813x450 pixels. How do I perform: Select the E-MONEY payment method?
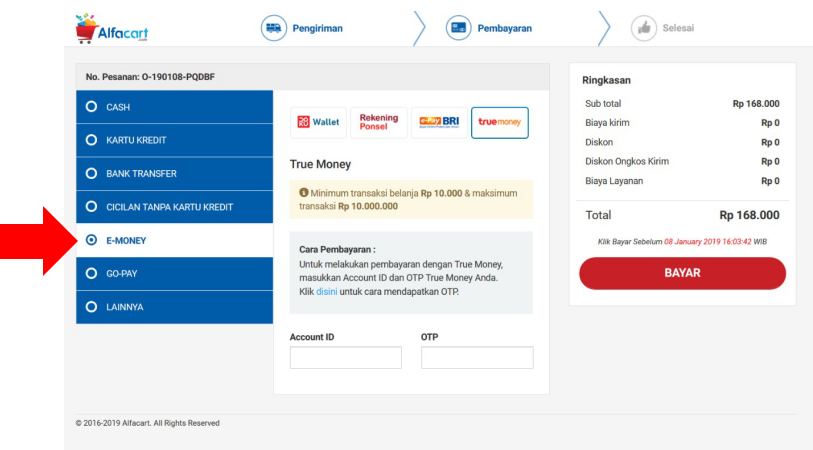pyautogui.click(x=174, y=240)
